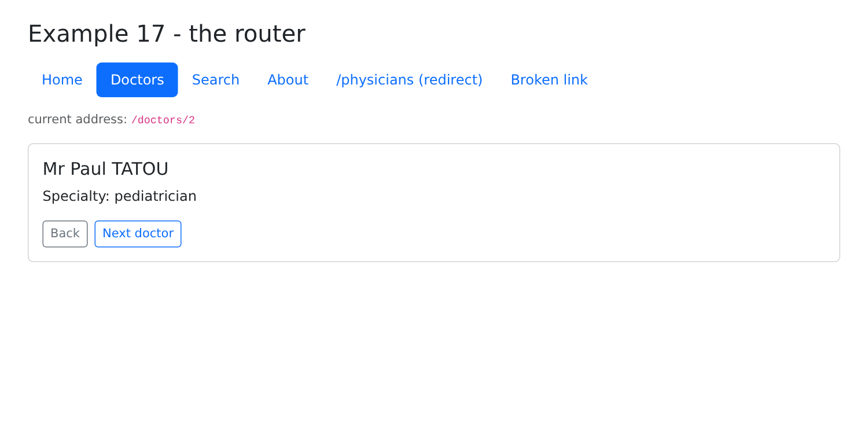Screen dimensions: 868x434
Task: Open the Search page link
Action: coord(215,80)
